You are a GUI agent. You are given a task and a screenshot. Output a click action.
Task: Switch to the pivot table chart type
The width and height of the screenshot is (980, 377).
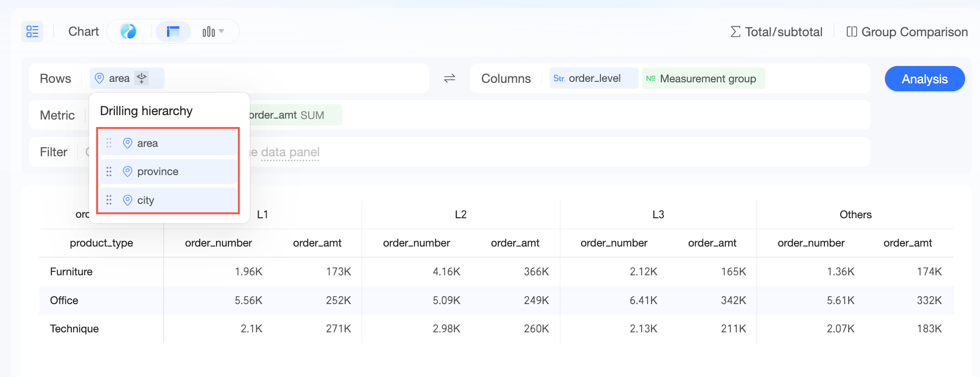point(173,32)
